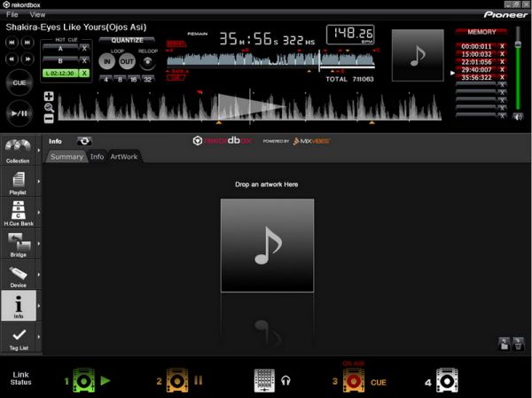
Task: Click the large artwork drop placeholder
Action: (267, 246)
